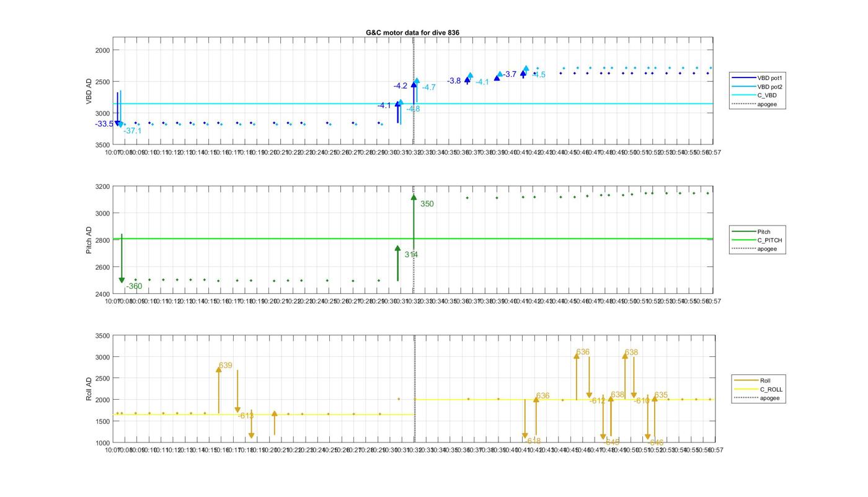Viewport: 868px width, 497px height.
Task: Click the "1500" tick on the Roll axis
Action: [x=102, y=421]
